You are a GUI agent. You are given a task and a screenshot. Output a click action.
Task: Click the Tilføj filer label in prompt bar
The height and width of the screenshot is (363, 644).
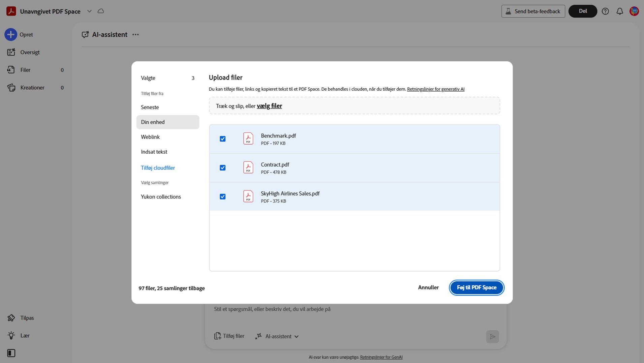click(234, 336)
